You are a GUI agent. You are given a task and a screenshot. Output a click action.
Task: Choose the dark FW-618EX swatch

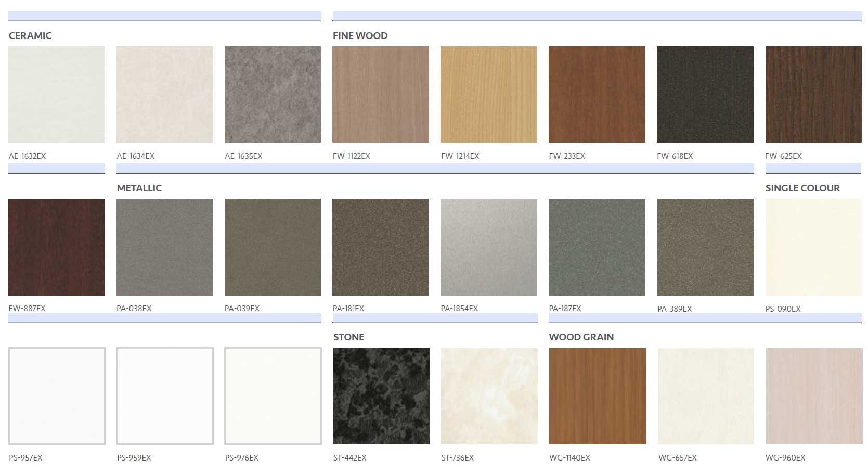tap(705, 94)
